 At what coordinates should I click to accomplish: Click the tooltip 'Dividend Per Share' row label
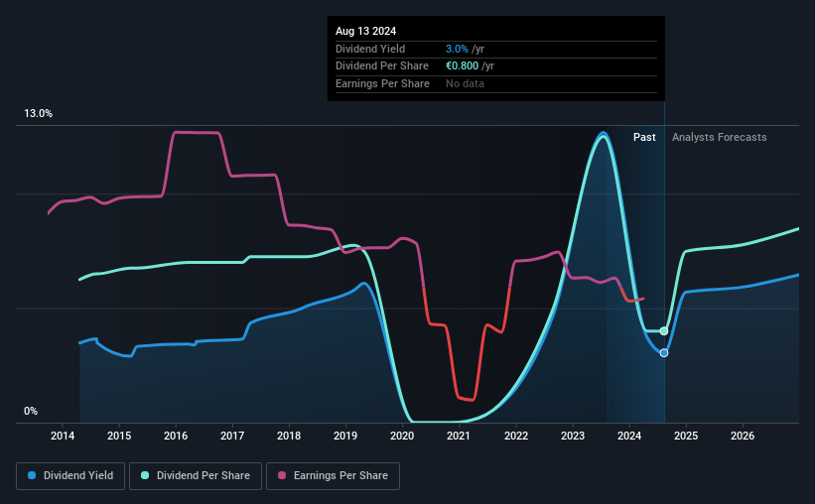click(382, 66)
